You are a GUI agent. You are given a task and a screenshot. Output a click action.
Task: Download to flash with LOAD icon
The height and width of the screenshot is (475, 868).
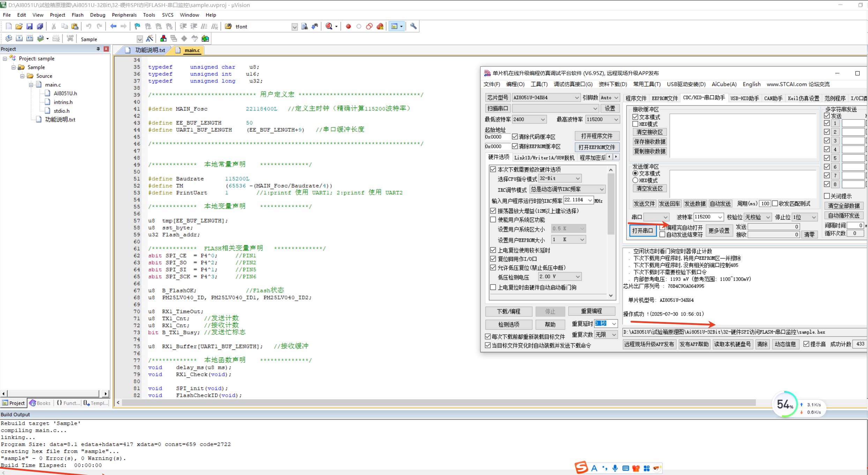[70, 39]
